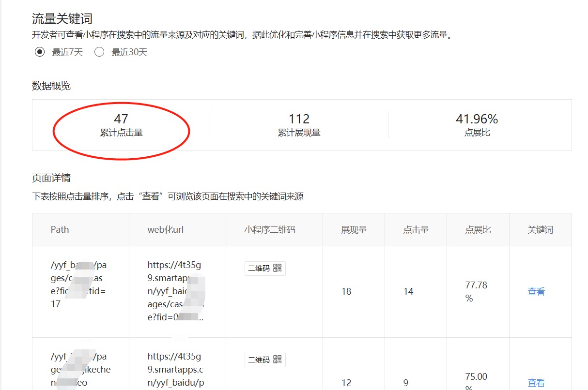
Task: Click the 累计点击量 value 47
Action: (x=121, y=119)
